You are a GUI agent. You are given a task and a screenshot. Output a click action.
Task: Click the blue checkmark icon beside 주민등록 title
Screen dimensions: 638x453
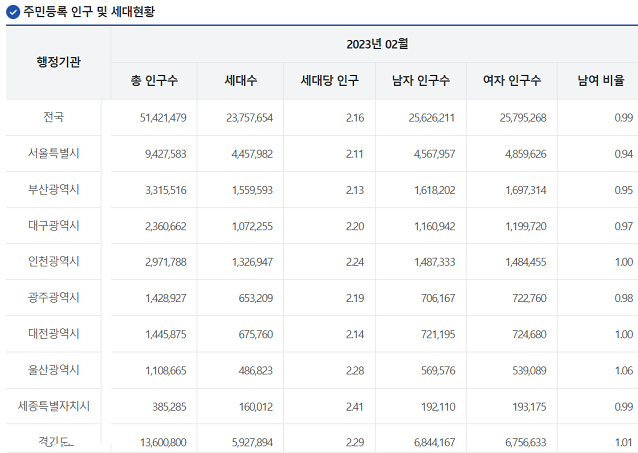13,12
